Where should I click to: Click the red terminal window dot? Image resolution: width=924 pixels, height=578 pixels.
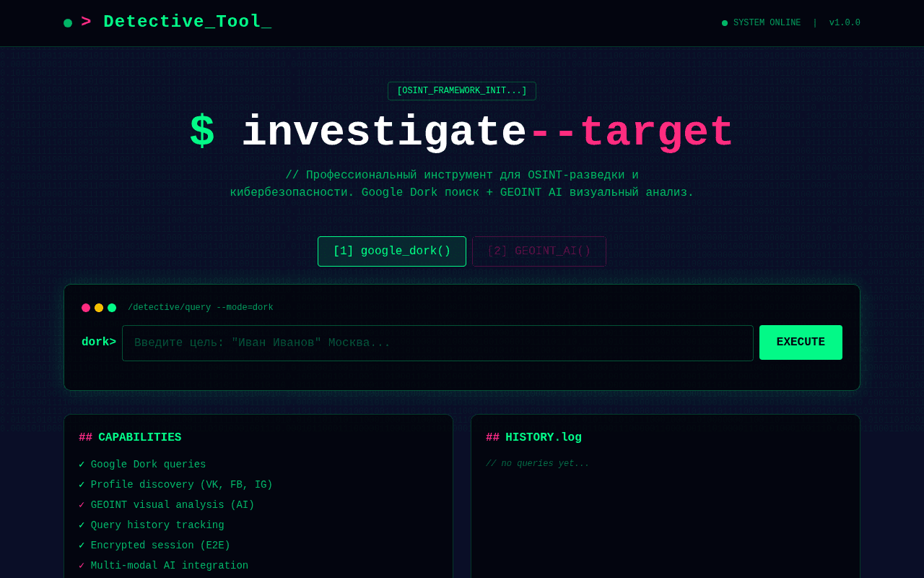[86, 308]
